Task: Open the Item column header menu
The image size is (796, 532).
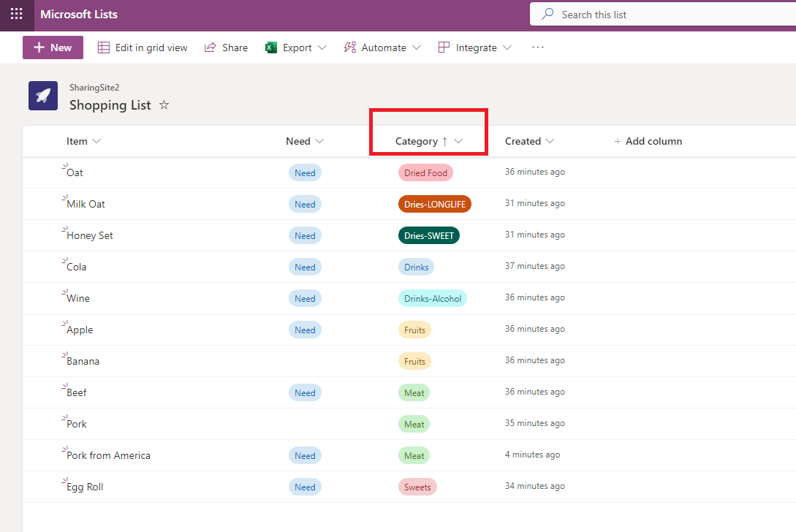Action: pos(84,141)
